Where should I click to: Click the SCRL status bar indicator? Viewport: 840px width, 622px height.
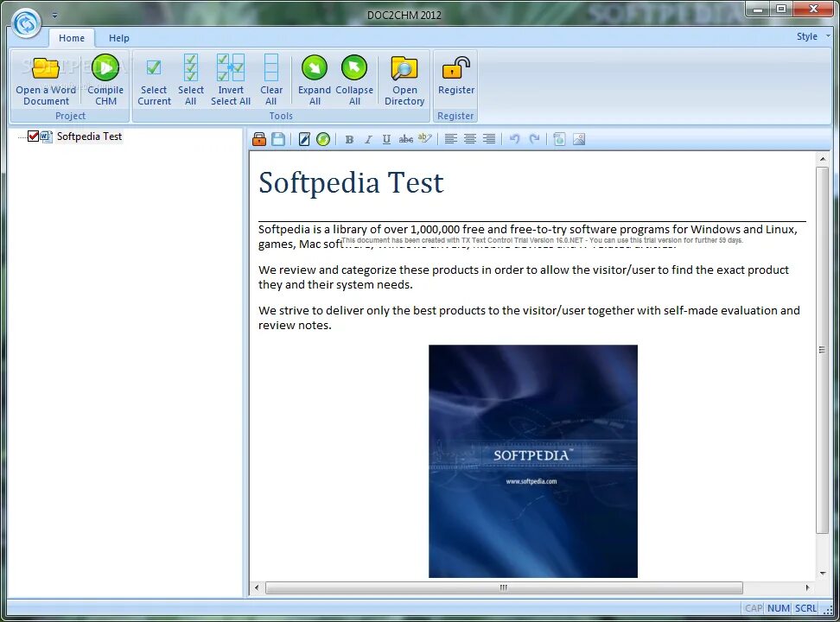(x=805, y=608)
